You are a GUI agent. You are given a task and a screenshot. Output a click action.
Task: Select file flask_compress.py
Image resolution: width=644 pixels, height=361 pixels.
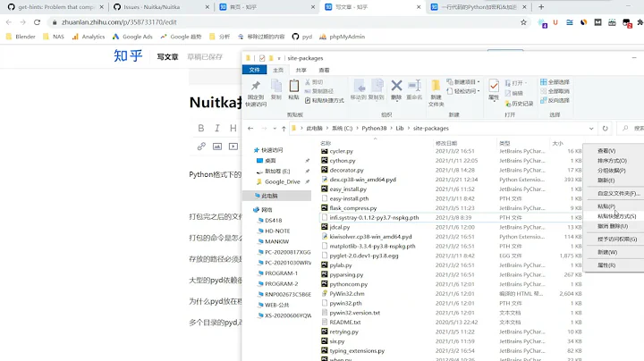352,208
